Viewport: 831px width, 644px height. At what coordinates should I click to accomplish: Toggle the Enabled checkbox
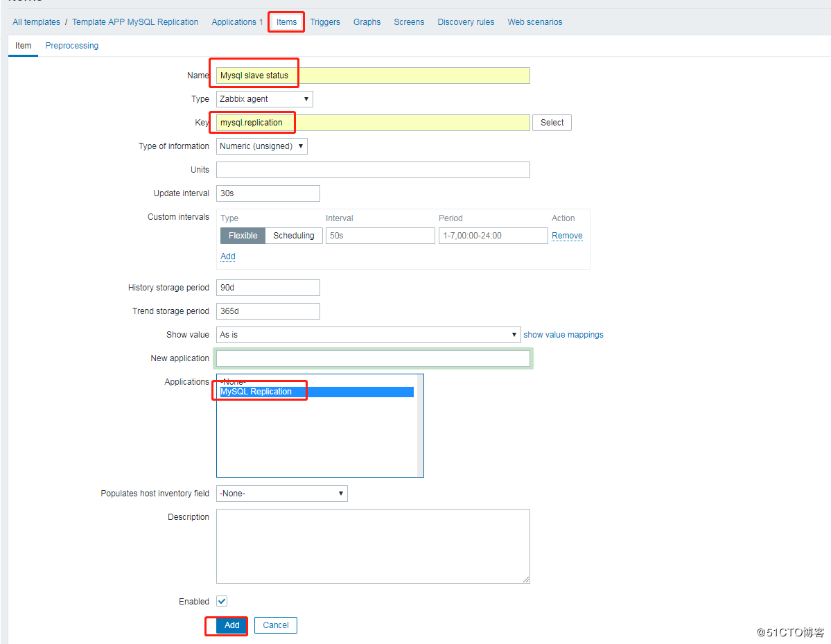(x=222, y=602)
